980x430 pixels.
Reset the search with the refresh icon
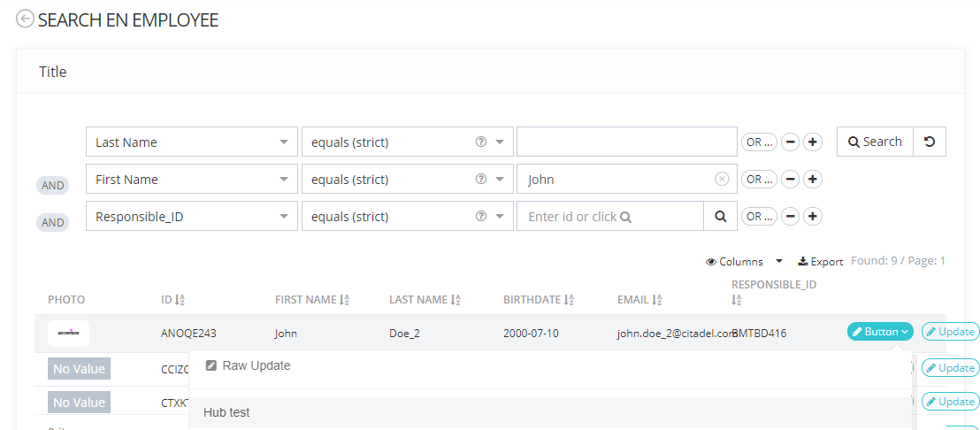(x=930, y=142)
